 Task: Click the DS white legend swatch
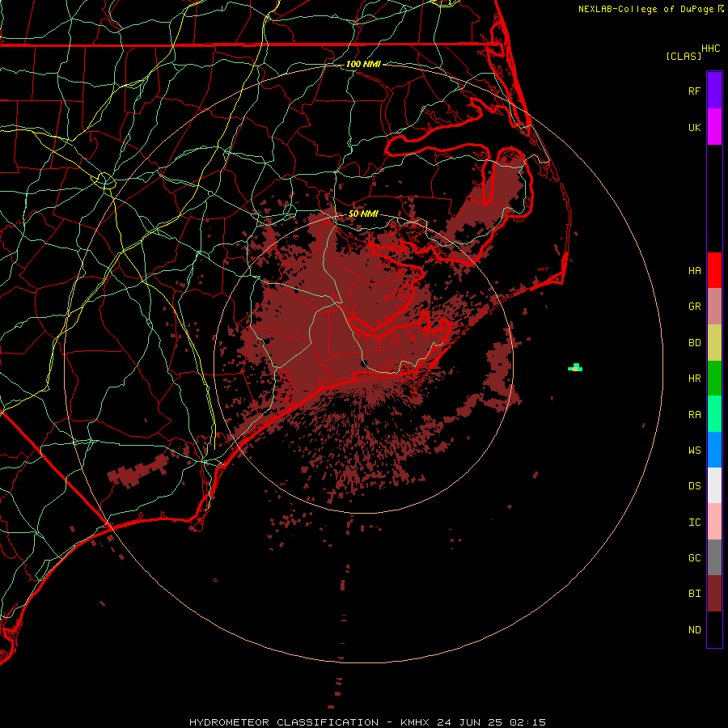tap(714, 485)
